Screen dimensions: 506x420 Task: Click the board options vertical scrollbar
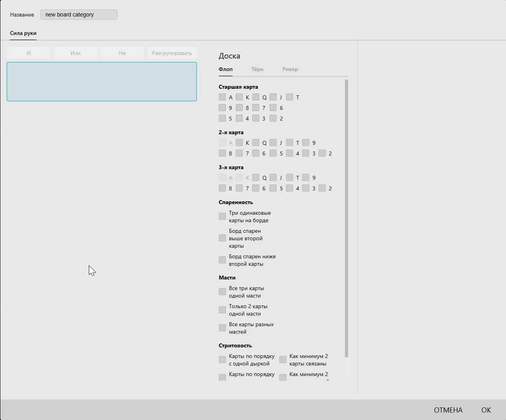pyautogui.click(x=346, y=218)
